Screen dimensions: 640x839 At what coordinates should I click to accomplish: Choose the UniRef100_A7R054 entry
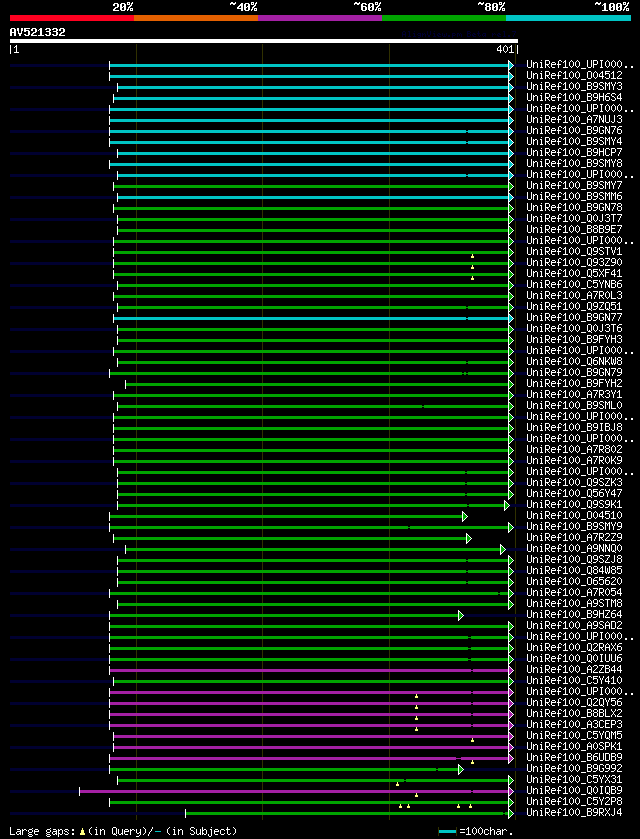(x=574, y=592)
